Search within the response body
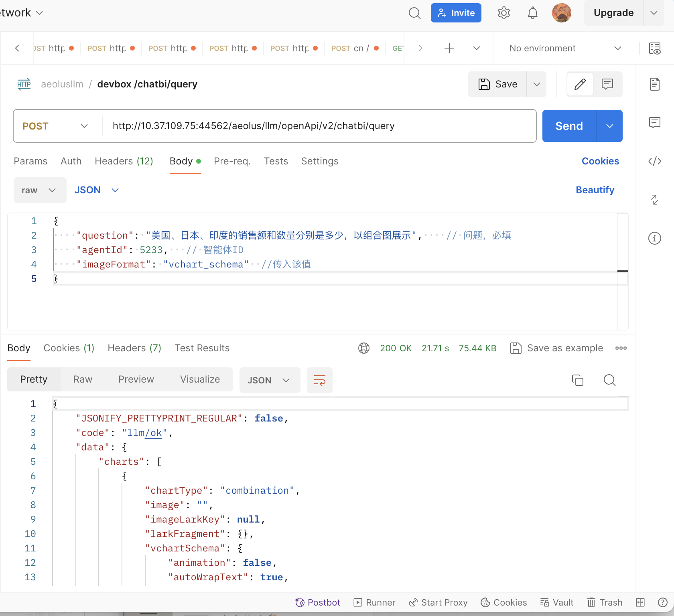The image size is (674, 616). 609,380
